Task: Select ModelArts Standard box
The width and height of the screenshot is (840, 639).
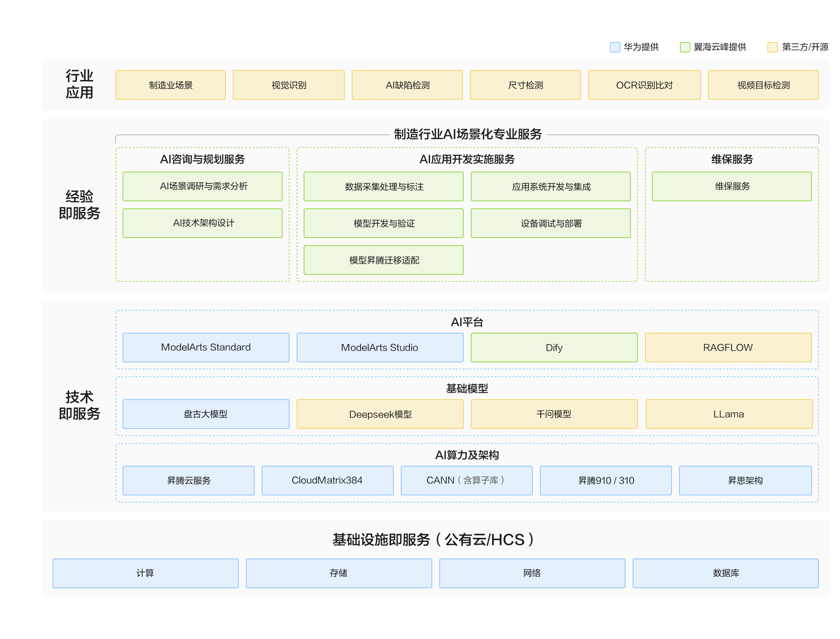Action: pos(206,348)
